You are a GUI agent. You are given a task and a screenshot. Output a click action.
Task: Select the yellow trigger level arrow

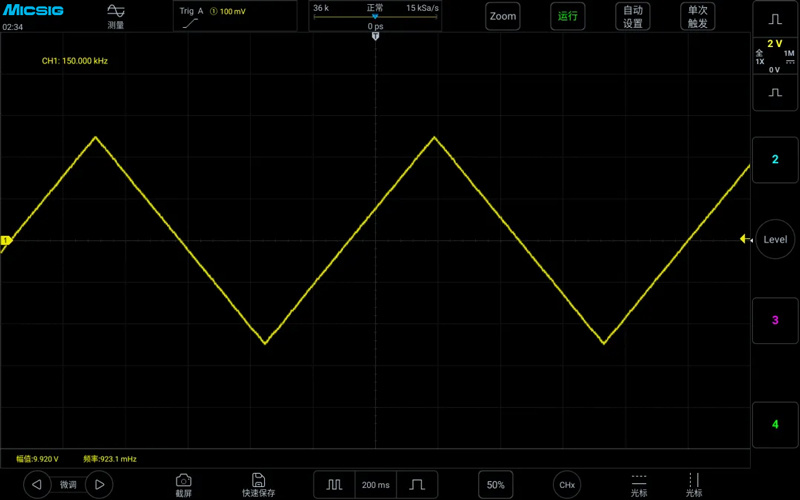pos(745,239)
